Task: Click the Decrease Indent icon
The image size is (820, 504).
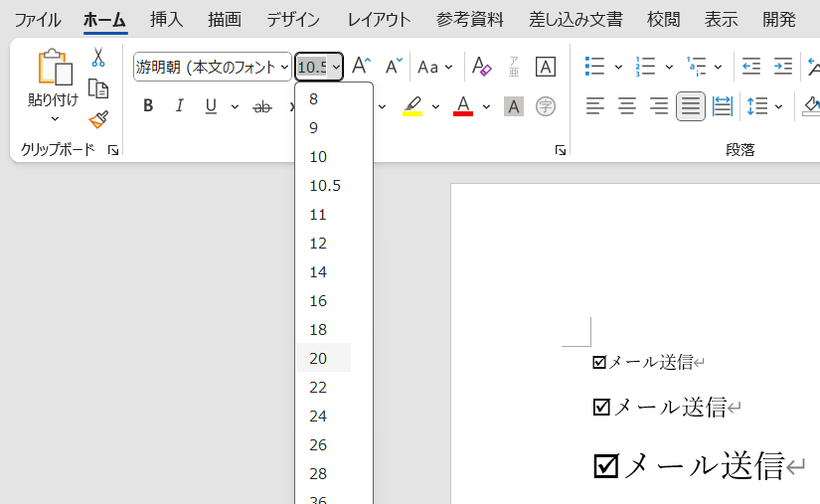Action: 751,67
